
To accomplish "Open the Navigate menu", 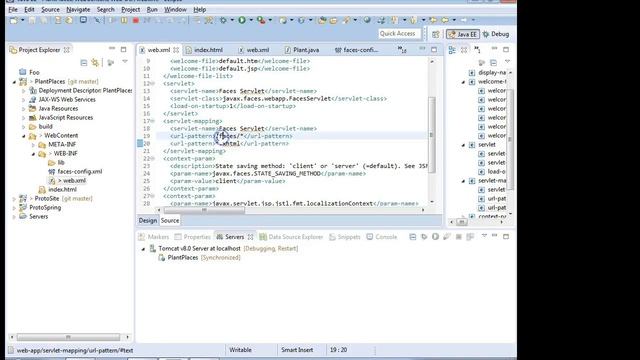I will pos(78,9).
